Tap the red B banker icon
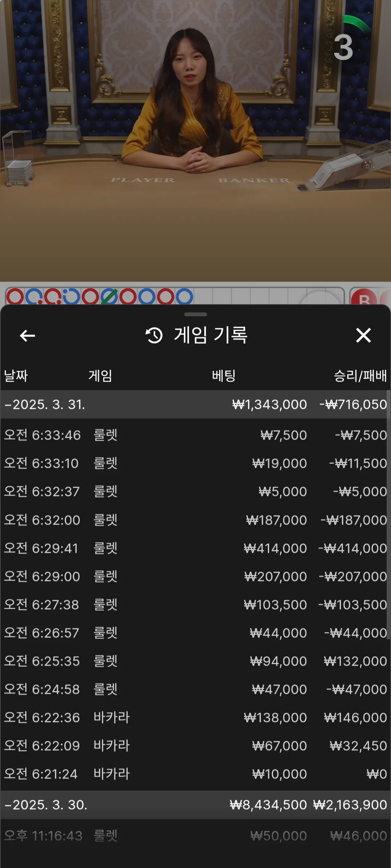The width and height of the screenshot is (391, 868). point(364,298)
